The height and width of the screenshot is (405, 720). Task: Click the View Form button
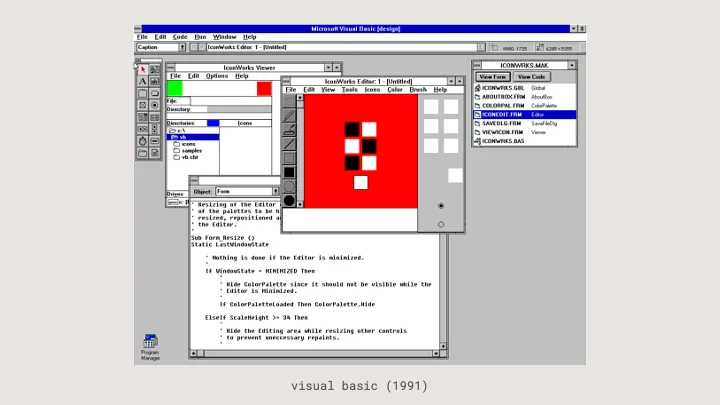[x=493, y=77]
